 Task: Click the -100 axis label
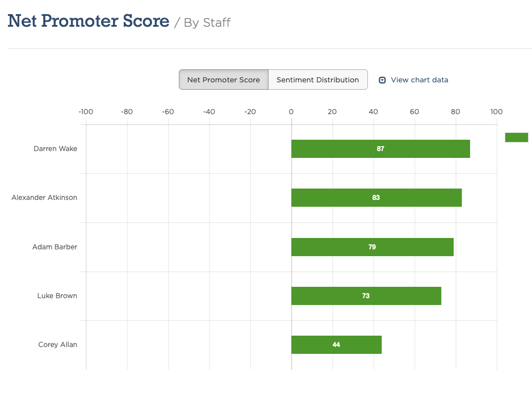click(x=86, y=111)
